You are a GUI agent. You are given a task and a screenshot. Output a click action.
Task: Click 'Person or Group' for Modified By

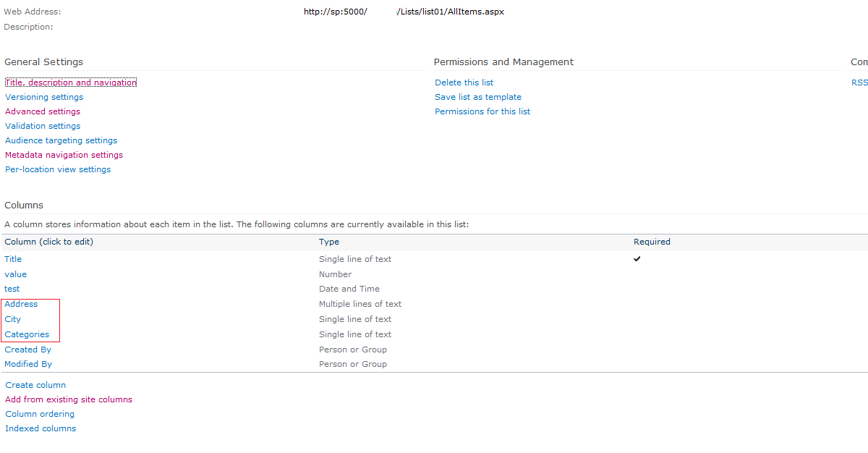click(x=353, y=364)
